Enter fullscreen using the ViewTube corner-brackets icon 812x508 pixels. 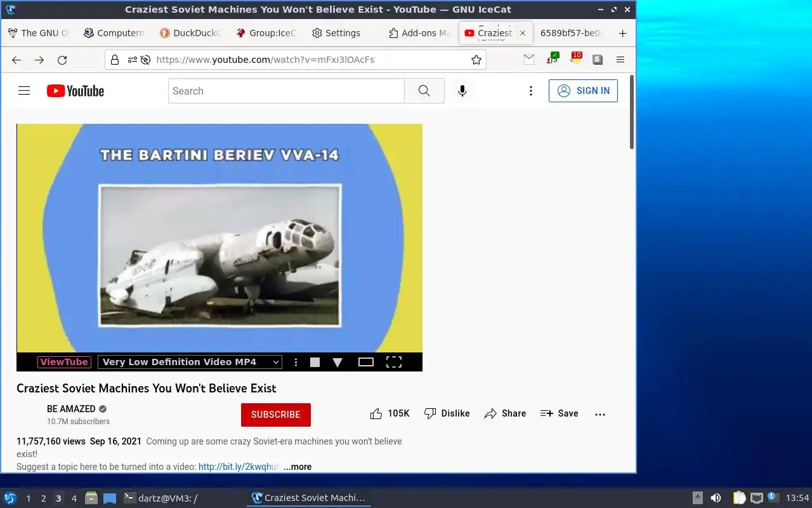[x=394, y=362]
